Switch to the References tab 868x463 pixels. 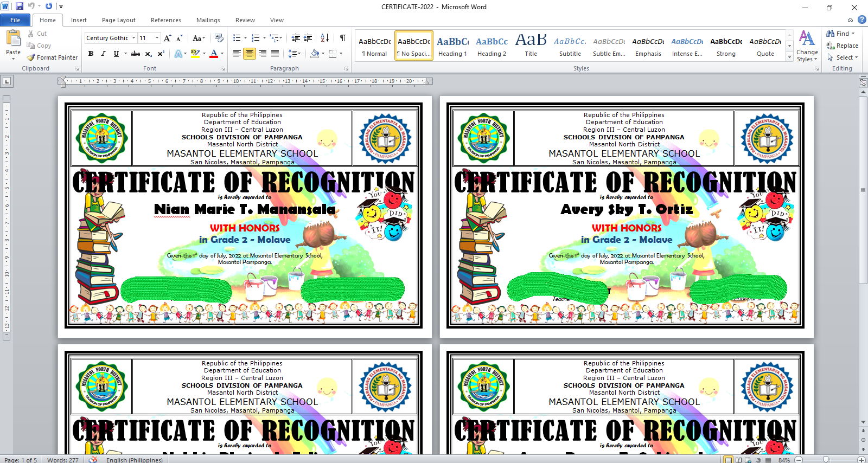[166, 20]
